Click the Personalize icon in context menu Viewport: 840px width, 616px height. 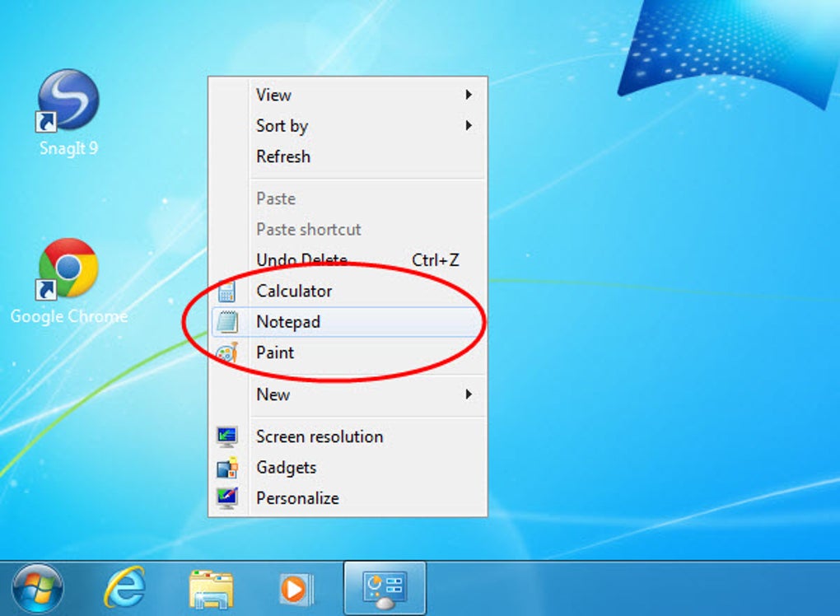coord(227,498)
